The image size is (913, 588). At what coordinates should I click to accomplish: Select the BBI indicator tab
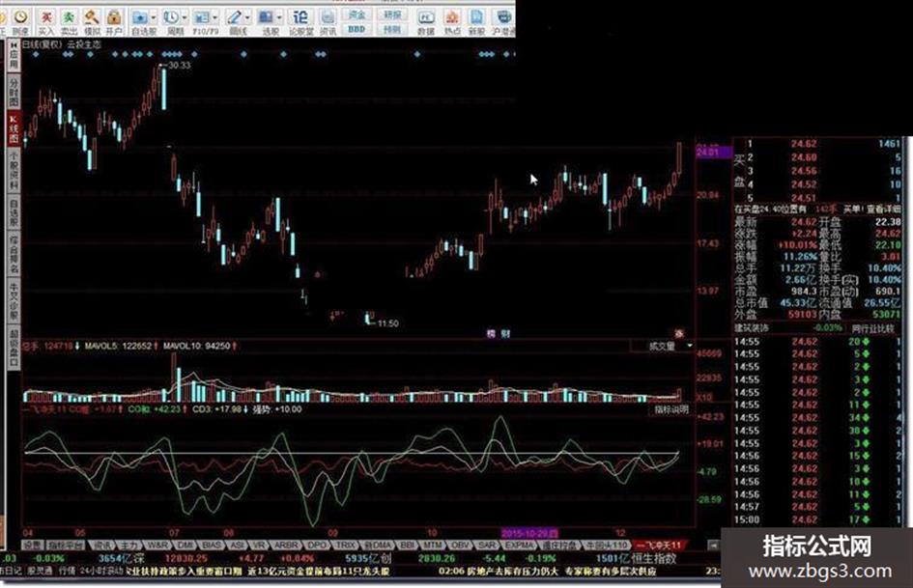tap(407, 546)
